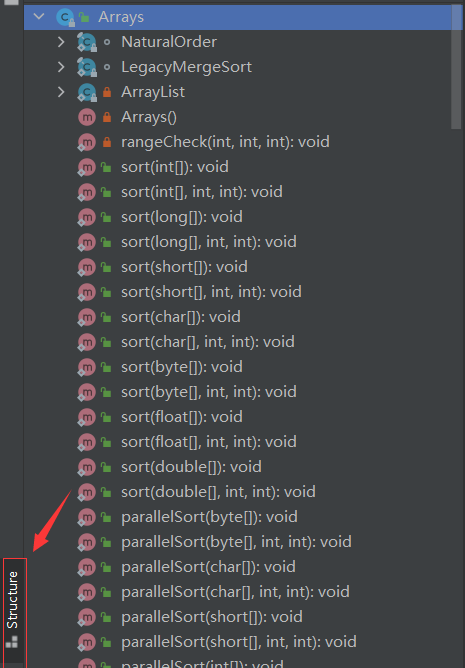This screenshot has height=668, width=465.
Task: Select rangeCheck(int, int, int) method
Action: (225, 142)
